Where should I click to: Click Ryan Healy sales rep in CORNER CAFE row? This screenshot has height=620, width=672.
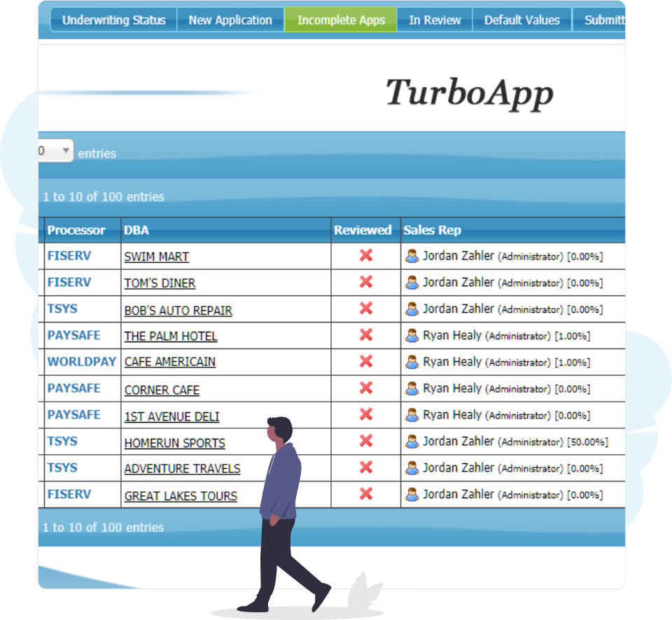point(452,388)
